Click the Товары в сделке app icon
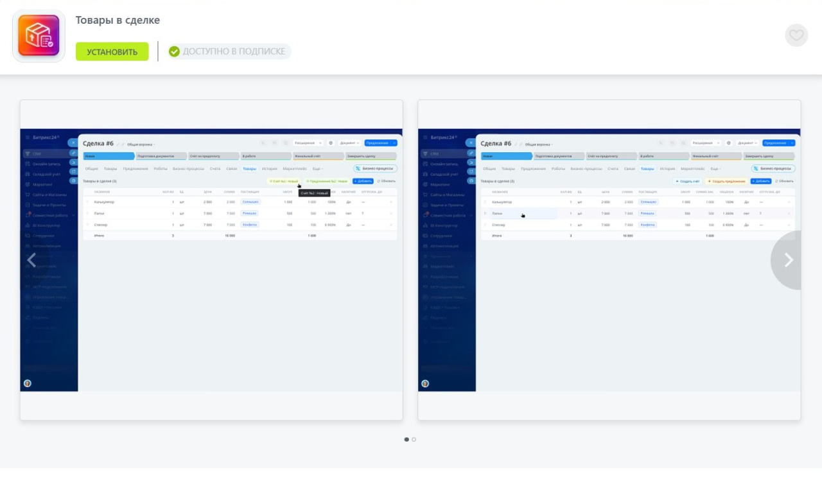This screenshot has width=822, height=504. point(39,36)
